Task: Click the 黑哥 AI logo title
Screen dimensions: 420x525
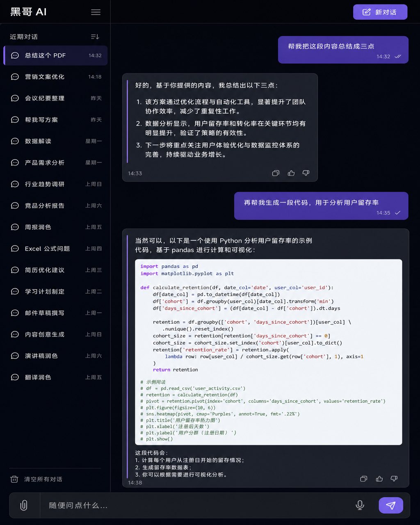Action: point(29,12)
